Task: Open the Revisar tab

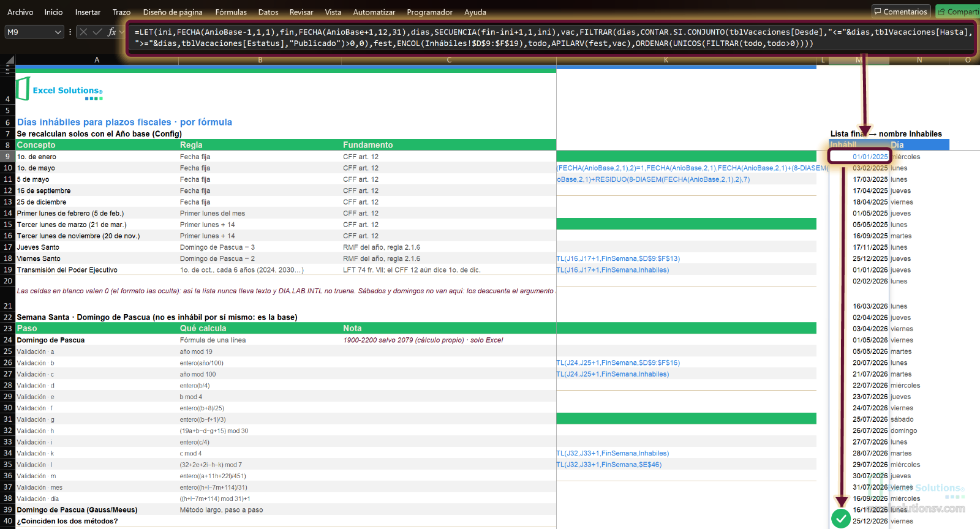Action: point(301,12)
